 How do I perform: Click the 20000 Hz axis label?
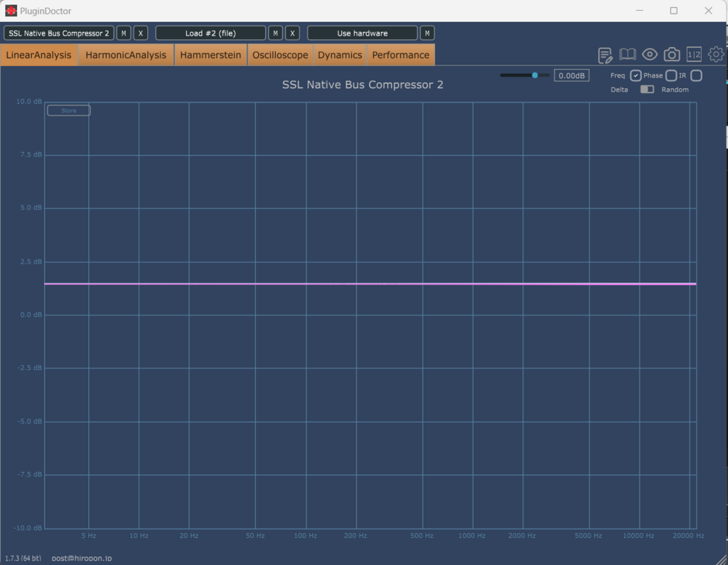click(688, 536)
